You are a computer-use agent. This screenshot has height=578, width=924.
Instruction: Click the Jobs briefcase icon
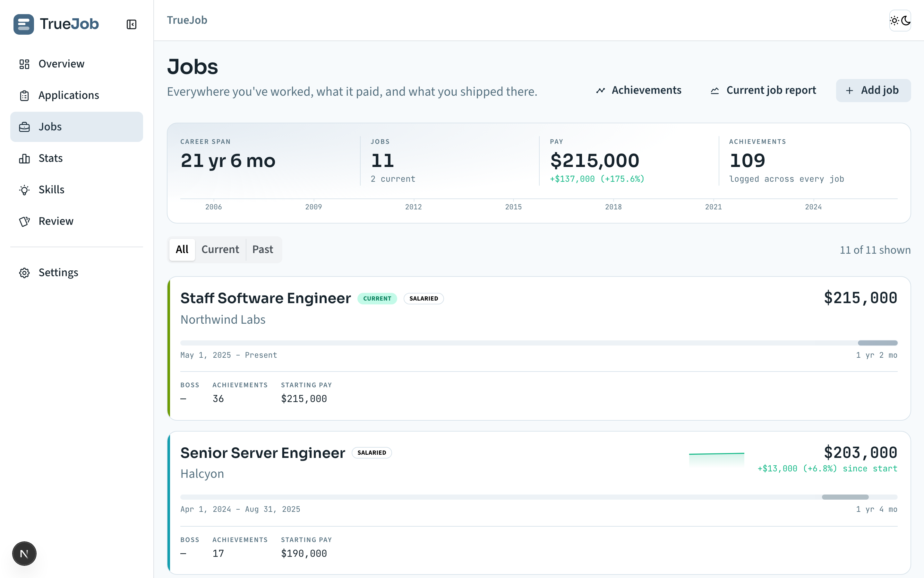coord(24,127)
